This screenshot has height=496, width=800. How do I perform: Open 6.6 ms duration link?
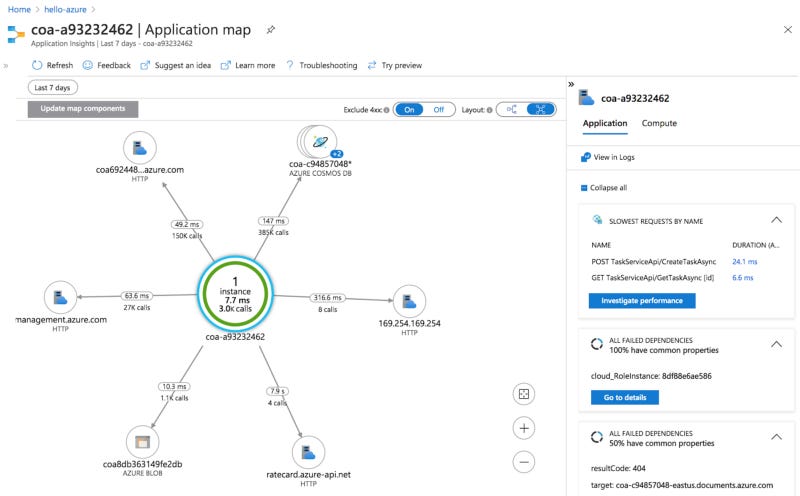click(742, 278)
